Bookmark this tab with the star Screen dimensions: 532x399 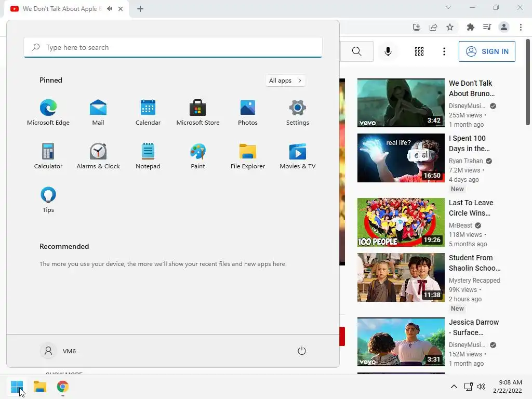pos(450,27)
